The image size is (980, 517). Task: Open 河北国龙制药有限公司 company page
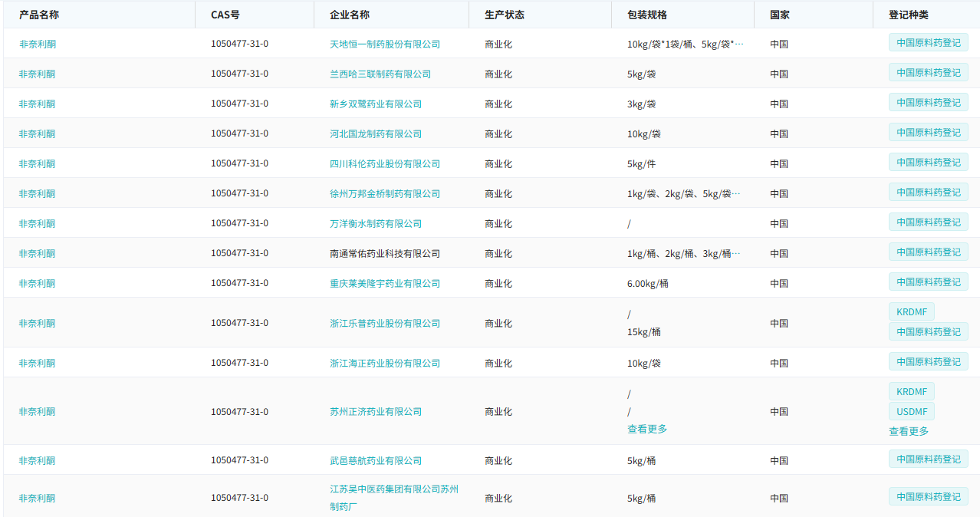point(376,133)
